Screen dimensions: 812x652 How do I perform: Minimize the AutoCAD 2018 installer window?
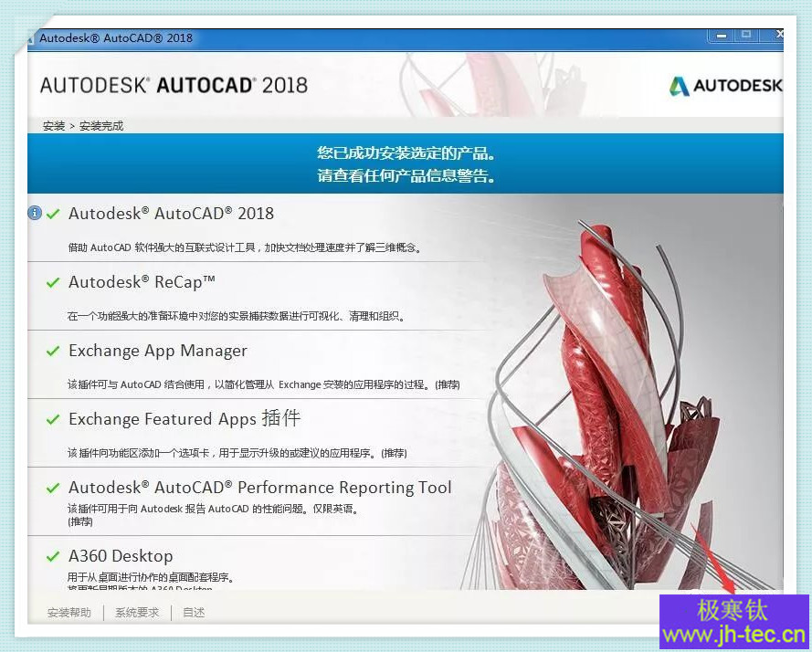coord(721,36)
